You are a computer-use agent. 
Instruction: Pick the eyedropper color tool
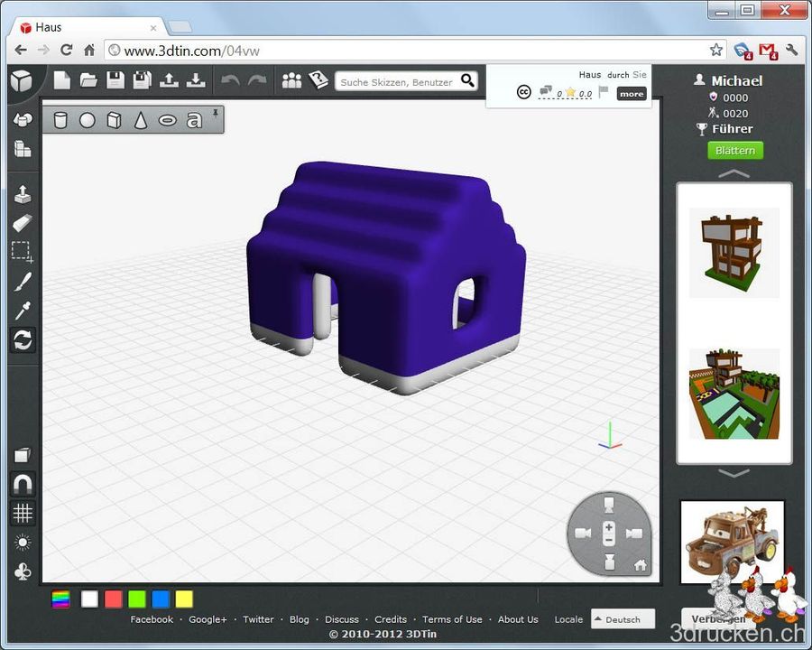pos(22,309)
